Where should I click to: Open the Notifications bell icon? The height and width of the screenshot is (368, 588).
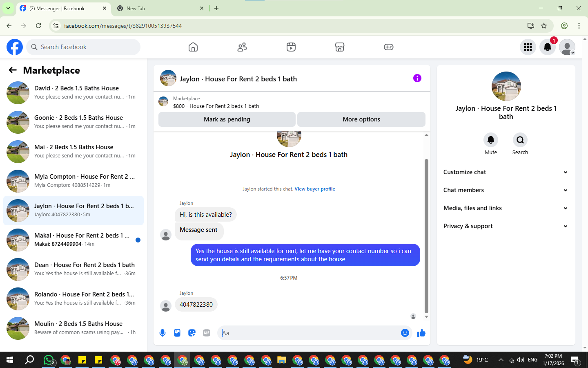point(548,47)
